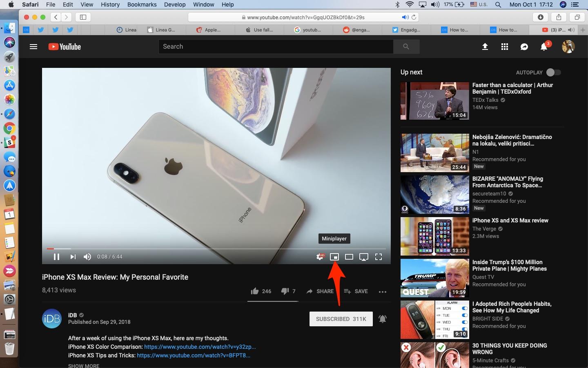
Task: Switch to the youtub... Google tab
Action: pos(308,30)
